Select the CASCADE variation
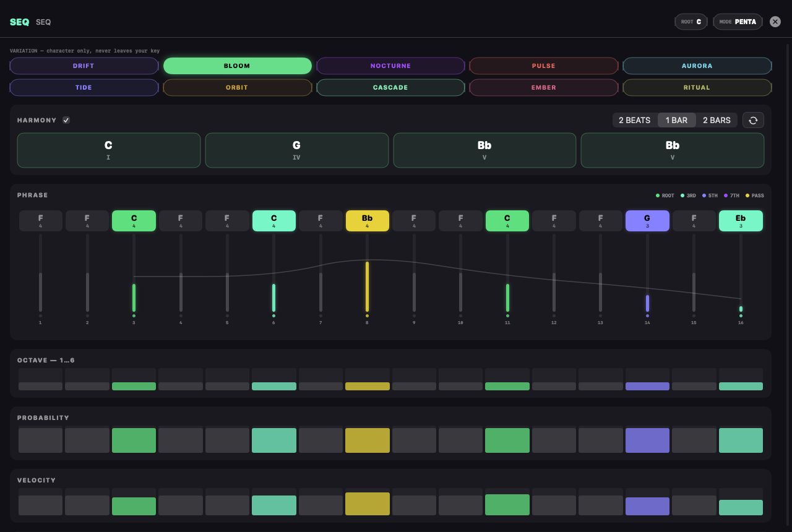The height and width of the screenshot is (532, 792). pyautogui.click(x=390, y=87)
